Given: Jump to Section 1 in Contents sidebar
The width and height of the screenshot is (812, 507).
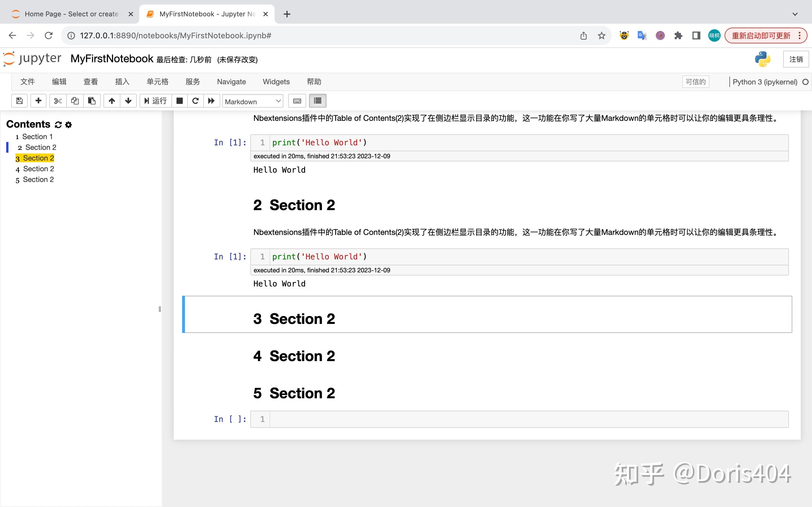Looking at the screenshot, I should pyautogui.click(x=37, y=137).
